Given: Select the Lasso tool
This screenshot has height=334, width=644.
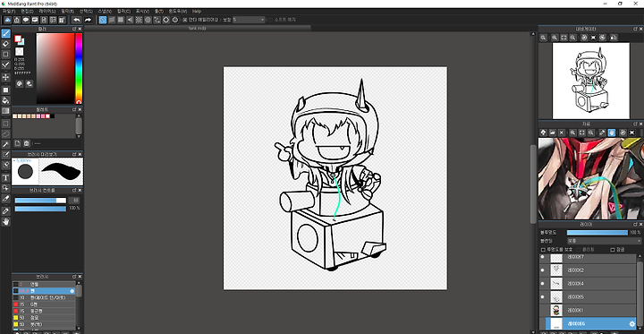Looking at the screenshot, I should 5,133.
